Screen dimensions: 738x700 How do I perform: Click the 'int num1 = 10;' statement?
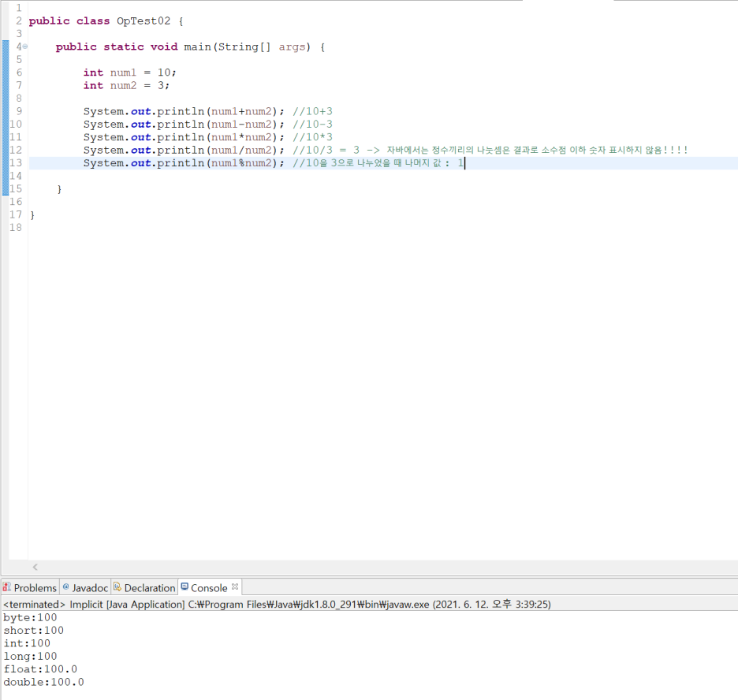click(130, 73)
